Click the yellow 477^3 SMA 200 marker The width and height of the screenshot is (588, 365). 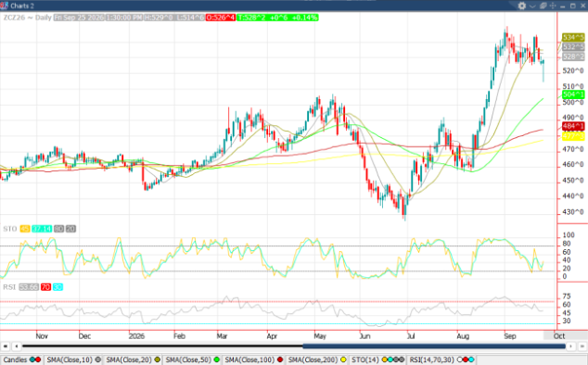point(573,136)
